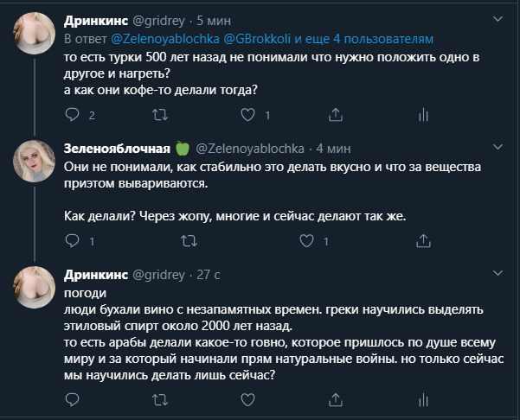Image resolution: width=520 pixels, height=420 pixels.
Task: Expand more options on first Дринкинс tweet
Action: click(x=497, y=18)
